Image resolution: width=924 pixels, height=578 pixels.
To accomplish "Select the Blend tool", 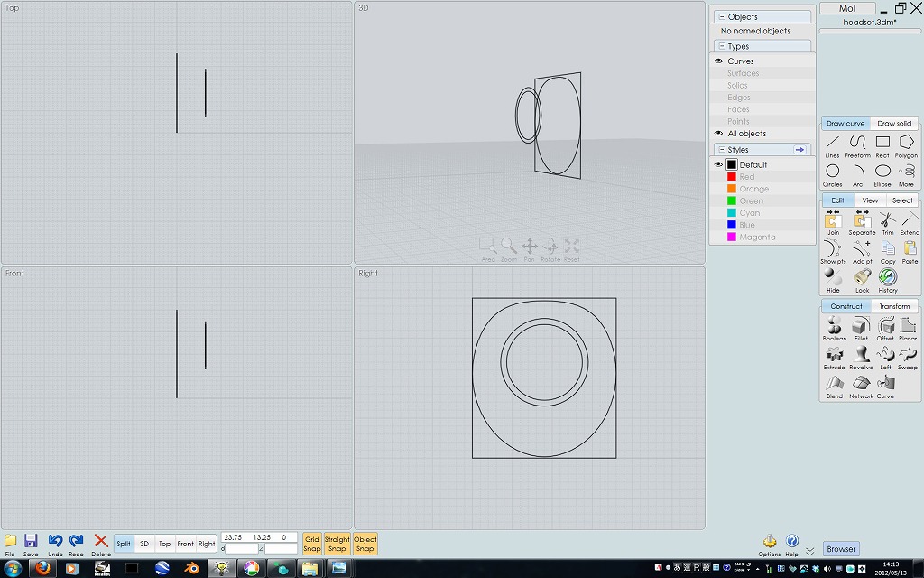I will pos(835,387).
